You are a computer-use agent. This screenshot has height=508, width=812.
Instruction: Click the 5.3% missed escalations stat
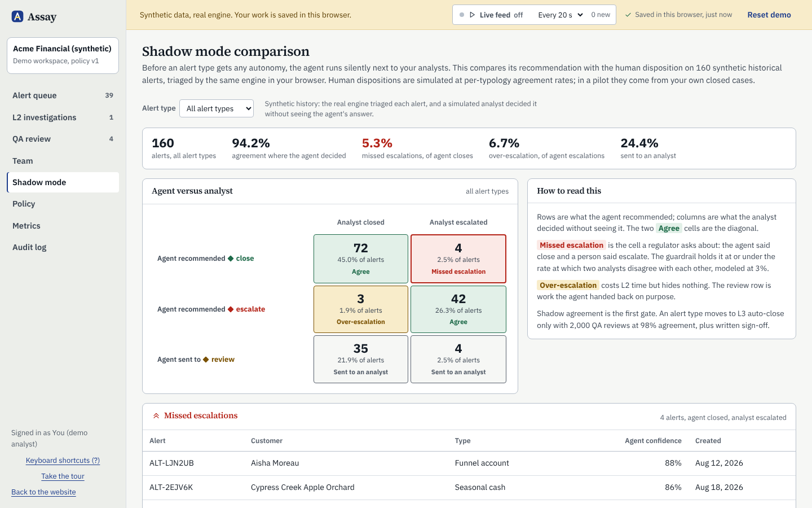(x=417, y=148)
